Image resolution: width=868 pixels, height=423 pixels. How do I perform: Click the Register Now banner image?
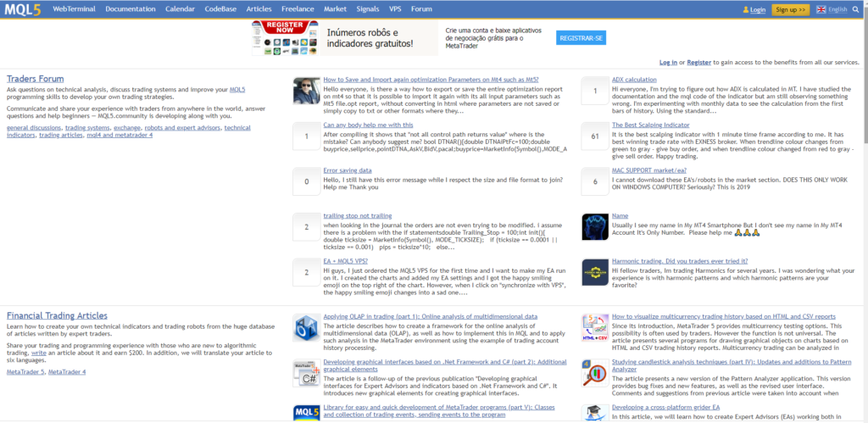(285, 38)
